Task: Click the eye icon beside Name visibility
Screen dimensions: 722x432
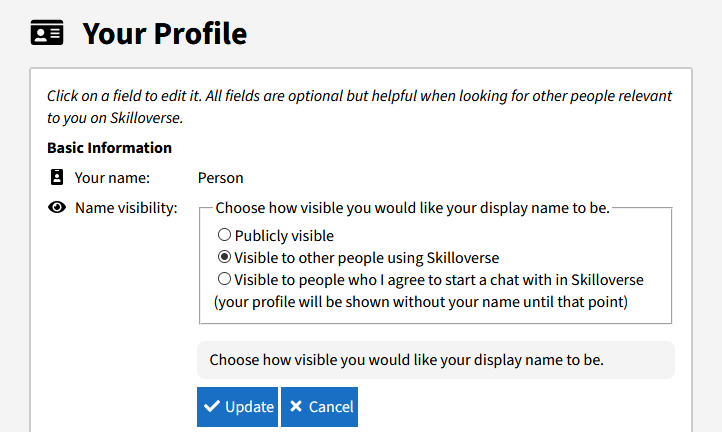Action: [57, 207]
